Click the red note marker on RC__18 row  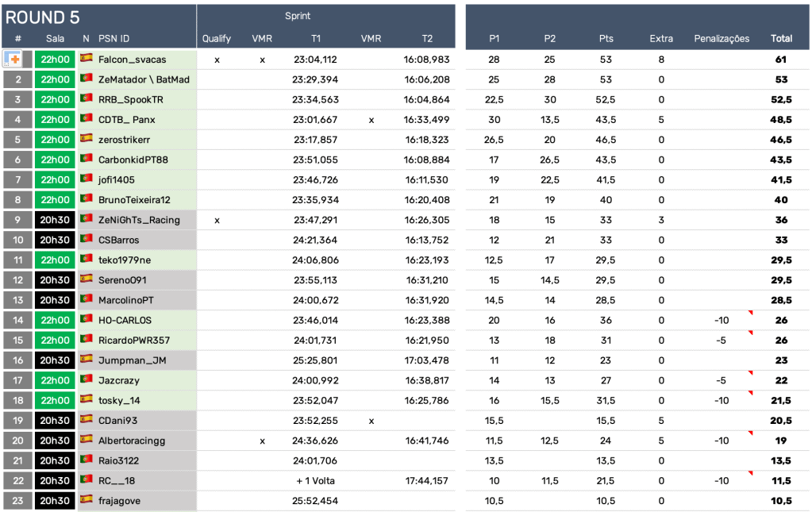click(x=749, y=473)
